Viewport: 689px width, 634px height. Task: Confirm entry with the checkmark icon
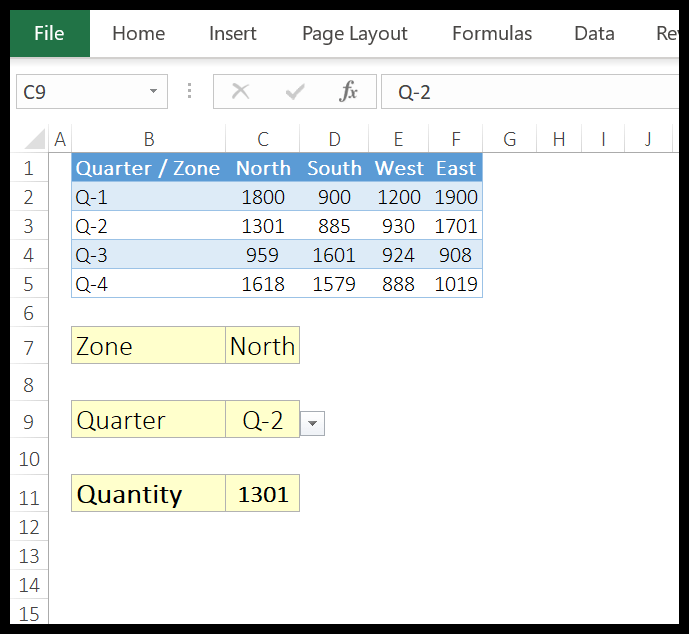coord(294,92)
